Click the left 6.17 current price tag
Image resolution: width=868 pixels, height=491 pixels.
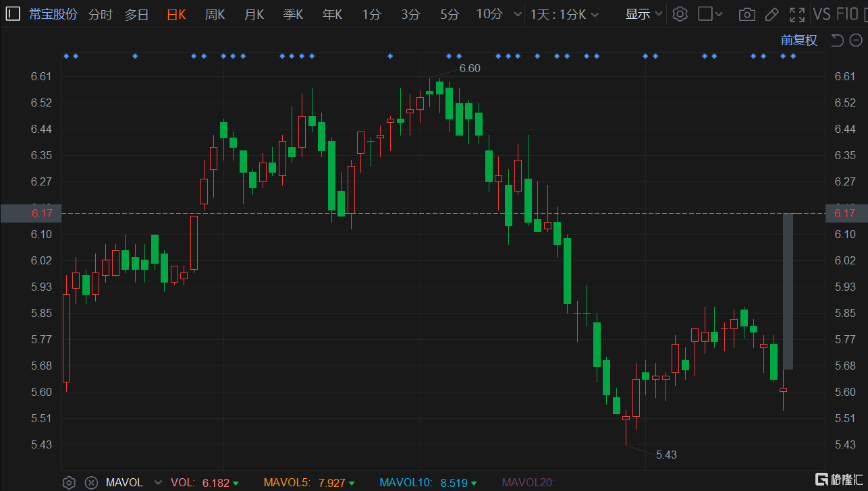(x=31, y=213)
